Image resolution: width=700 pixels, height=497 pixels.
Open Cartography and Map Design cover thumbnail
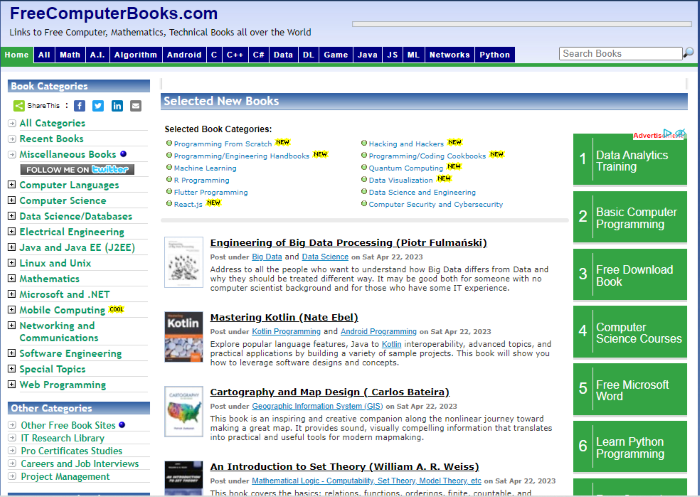pyautogui.click(x=183, y=411)
